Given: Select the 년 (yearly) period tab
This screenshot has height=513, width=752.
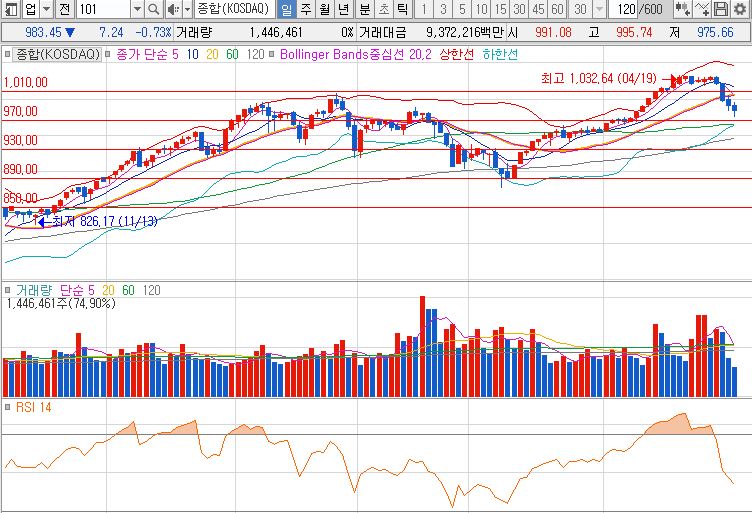Looking at the screenshot, I should click(x=343, y=9).
